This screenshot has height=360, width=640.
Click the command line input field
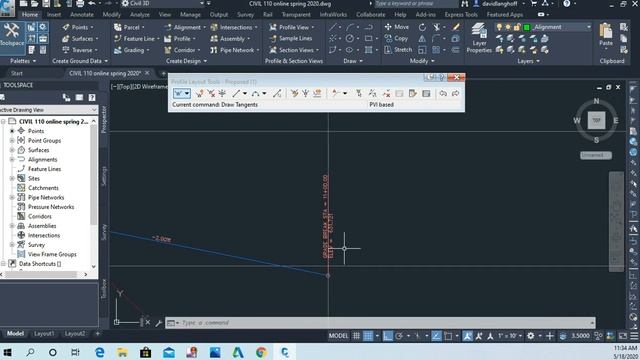[x=380, y=322]
